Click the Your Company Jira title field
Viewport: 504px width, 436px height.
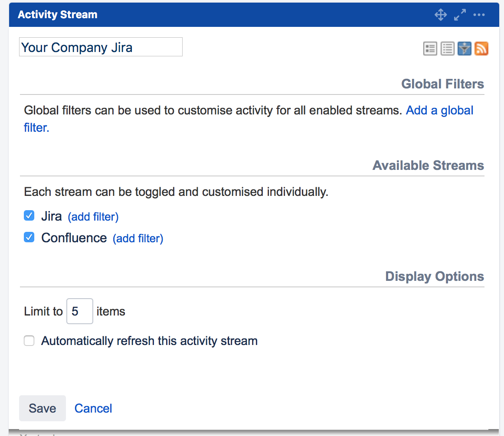pos(100,47)
